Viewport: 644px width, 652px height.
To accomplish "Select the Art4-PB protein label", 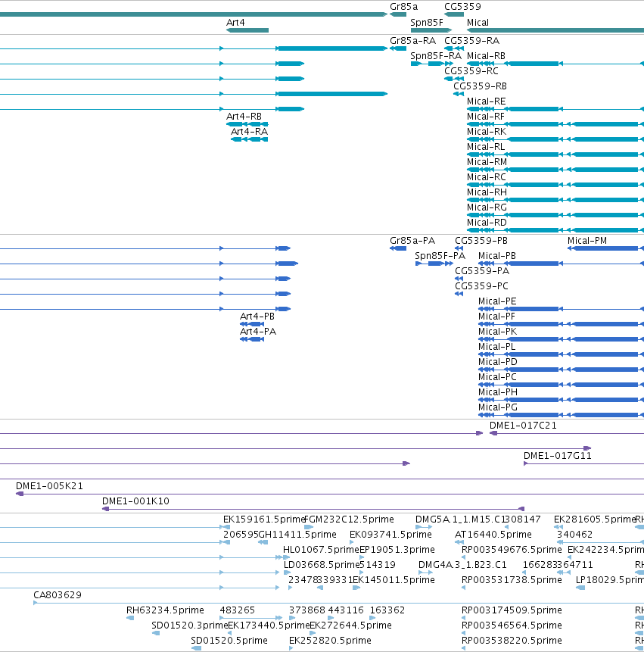I will [257, 317].
